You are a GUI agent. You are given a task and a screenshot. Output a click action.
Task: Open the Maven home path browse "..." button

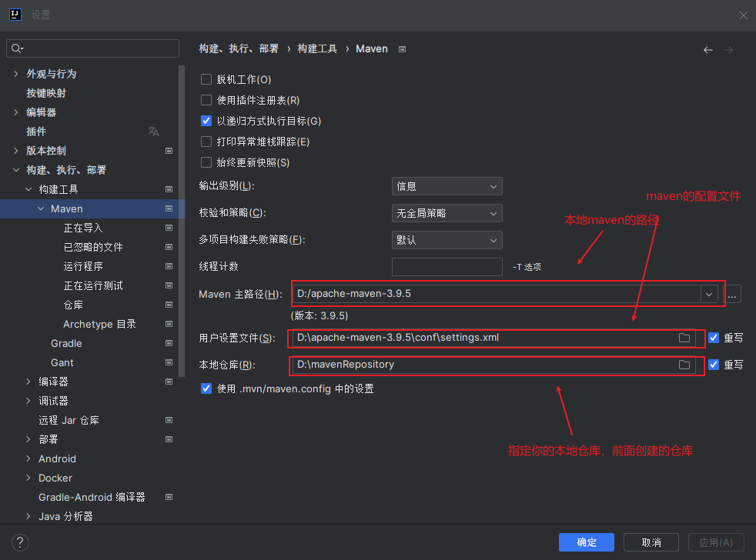pos(733,294)
